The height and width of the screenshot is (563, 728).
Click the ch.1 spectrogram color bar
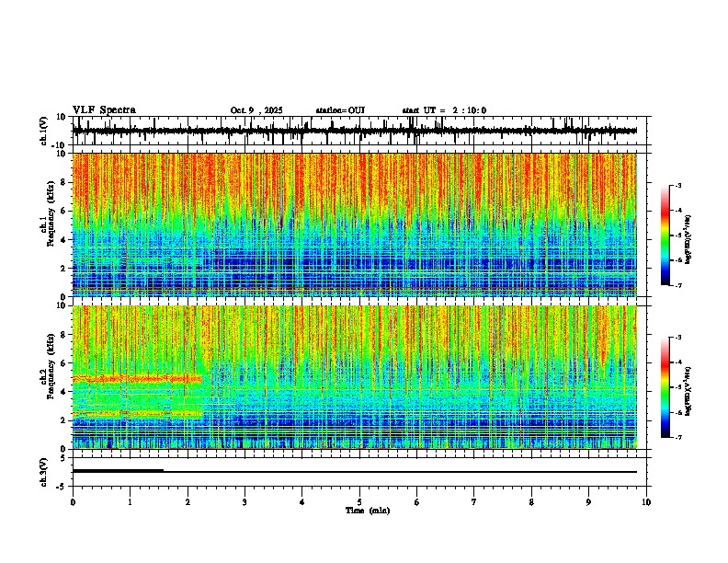click(x=665, y=236)
